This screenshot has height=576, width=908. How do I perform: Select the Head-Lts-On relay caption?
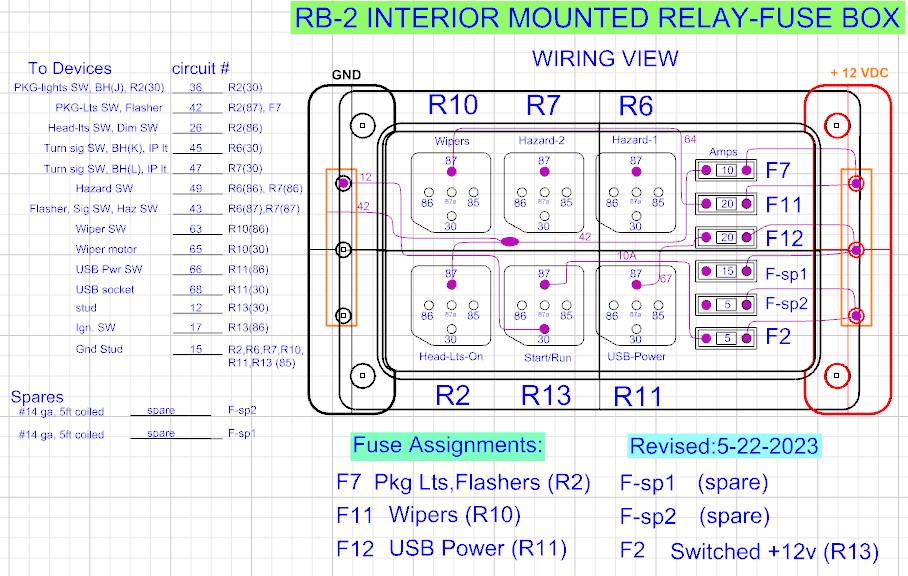[x=451, y=357]
